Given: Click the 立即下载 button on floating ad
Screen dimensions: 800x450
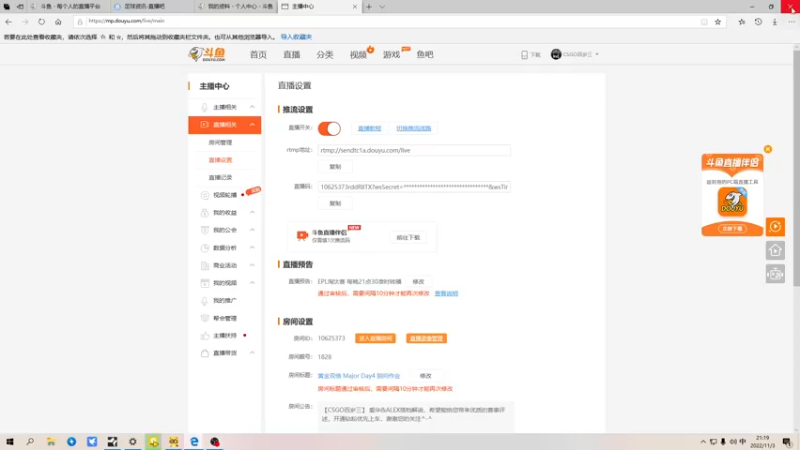Looking at the screenshot, I should pos(733,229).
